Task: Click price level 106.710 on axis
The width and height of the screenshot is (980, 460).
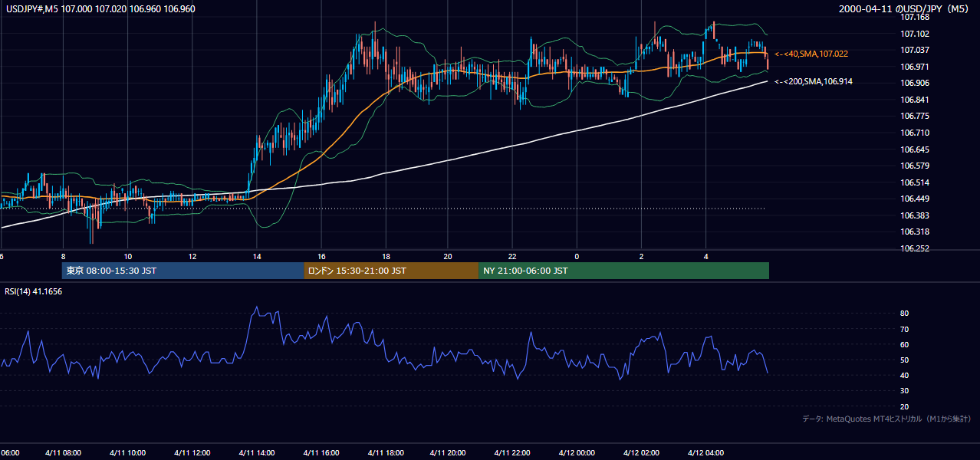Action: coord(915,133)
